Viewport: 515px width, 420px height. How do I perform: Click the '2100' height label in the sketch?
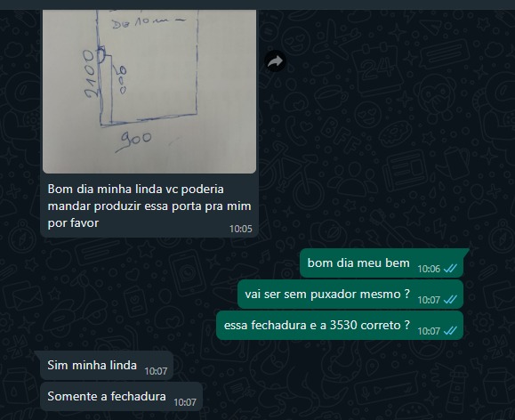(x=90, y=74)
